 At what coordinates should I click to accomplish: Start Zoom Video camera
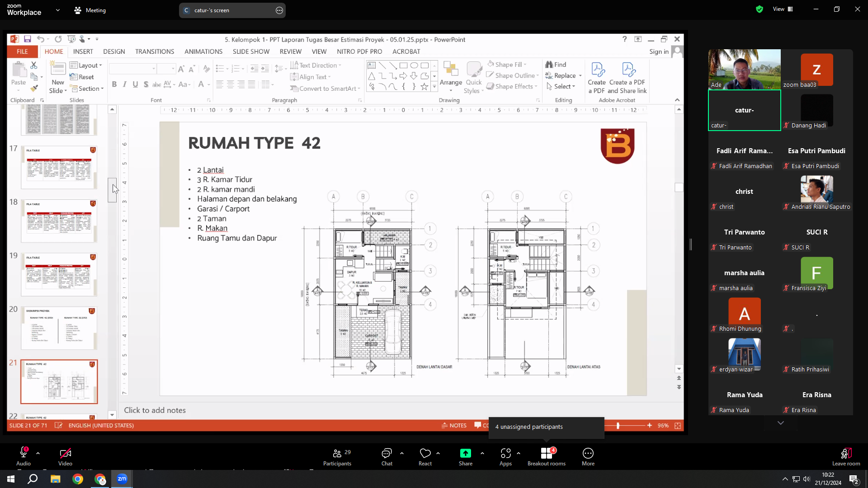click(65, 457)
